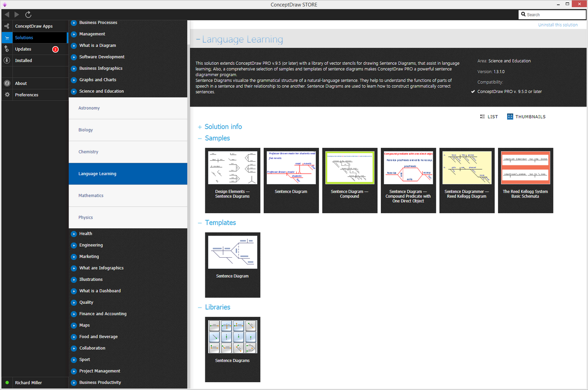Click the Solutions cart icon
The height and width of the screenshot is (390, 588).
click(7, 38)
